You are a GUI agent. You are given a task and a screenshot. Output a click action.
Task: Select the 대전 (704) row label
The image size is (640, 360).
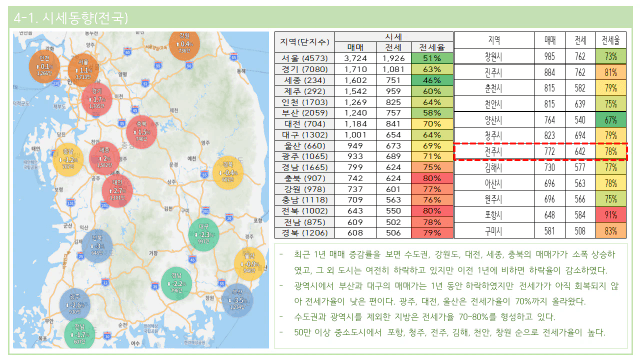304,124
